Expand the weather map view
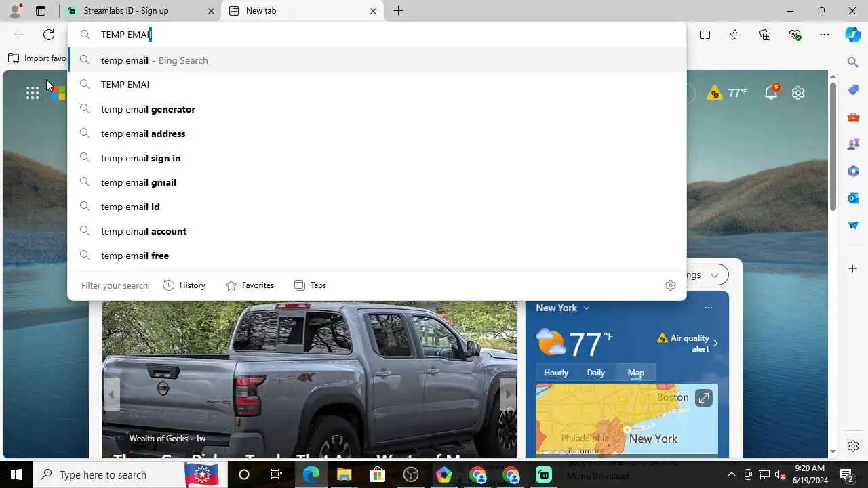This screenshot has height=488, width=868. [x=703, y=398]
